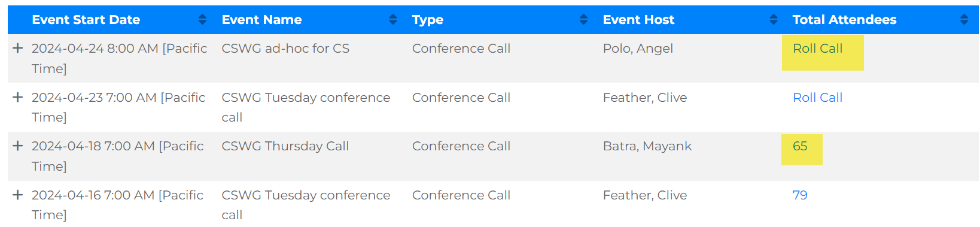The image size is (980, 227).
Task: Click the Event Name column header
Action: pyautogui.click(x=261, y=20)
